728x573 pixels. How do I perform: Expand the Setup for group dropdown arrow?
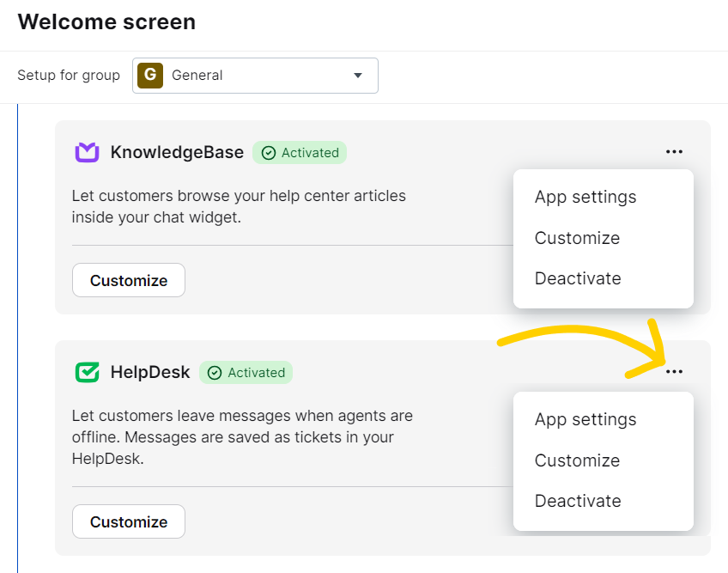357,76
